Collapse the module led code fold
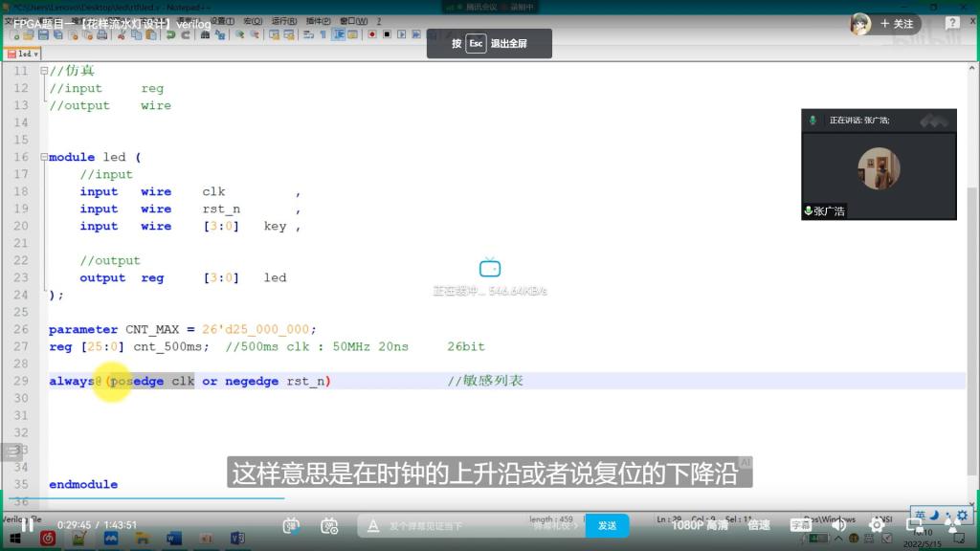This screenshot has height=551, width=980. (x=44, y=157)
